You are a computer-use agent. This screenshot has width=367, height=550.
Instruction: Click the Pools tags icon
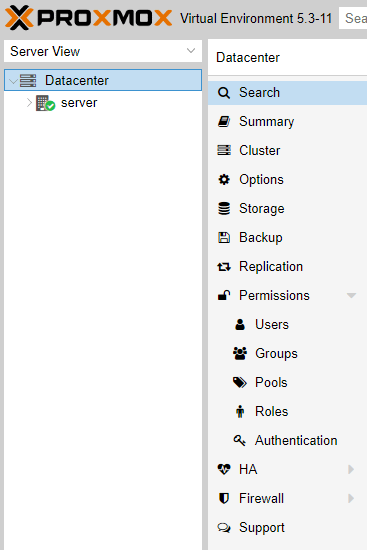click(x=240, y=382)
